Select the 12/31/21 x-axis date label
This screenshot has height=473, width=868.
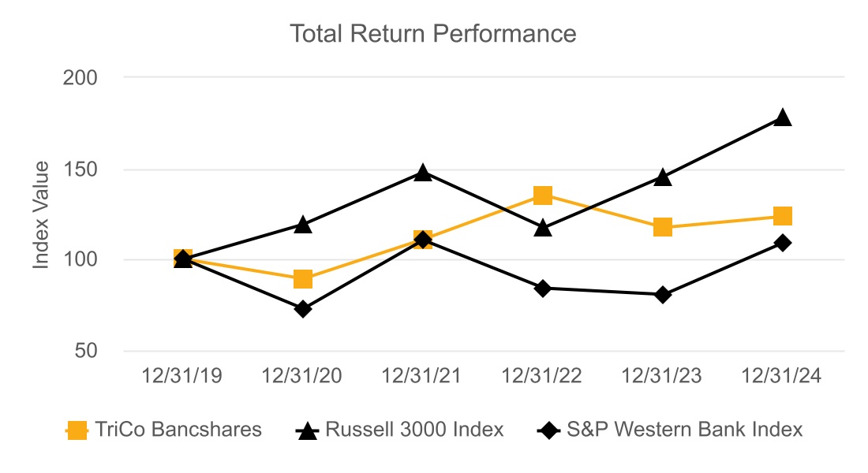[x=423, y=376]
